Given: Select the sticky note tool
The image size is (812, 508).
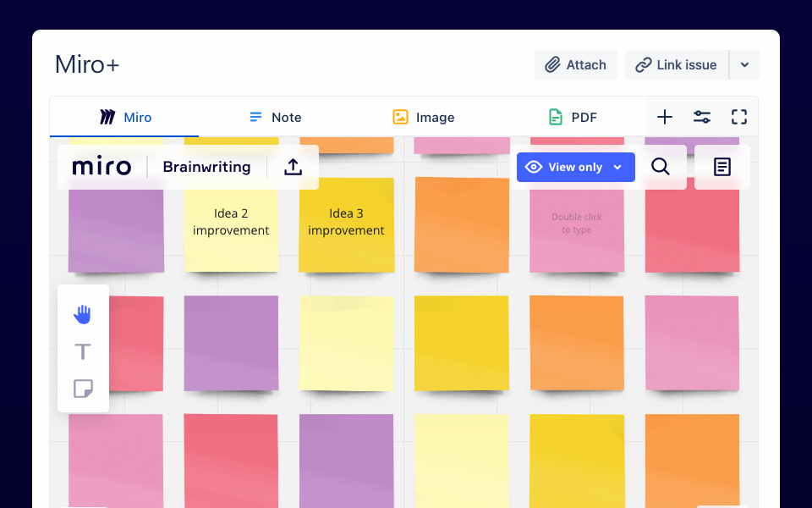Looking at the screenshot, I should [x=83, y=389].
